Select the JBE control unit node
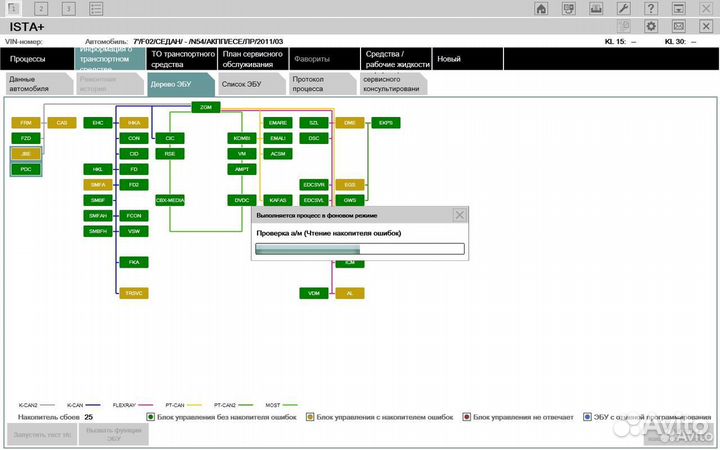 [x=26, y=154]
